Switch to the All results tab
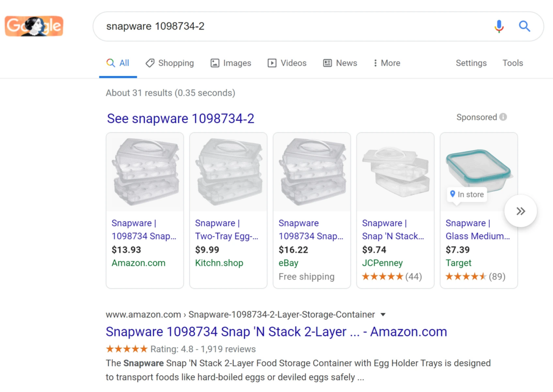 tap(118, 63)
